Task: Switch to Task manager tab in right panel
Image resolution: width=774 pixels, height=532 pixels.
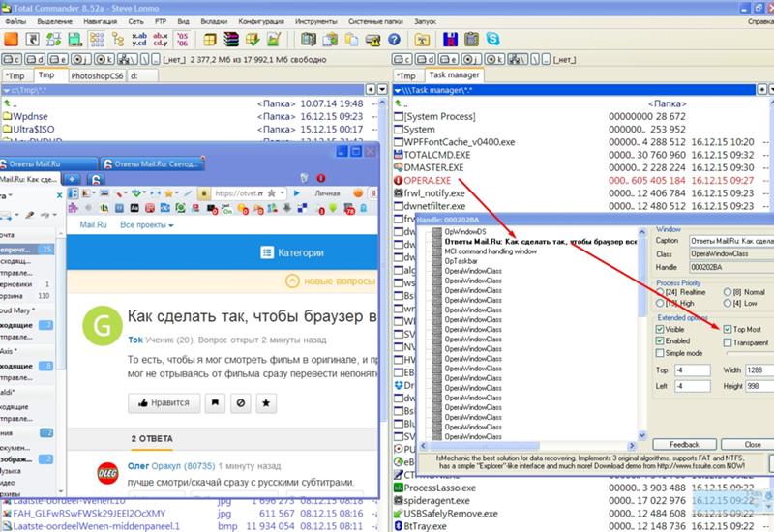Action: (454, 75)
